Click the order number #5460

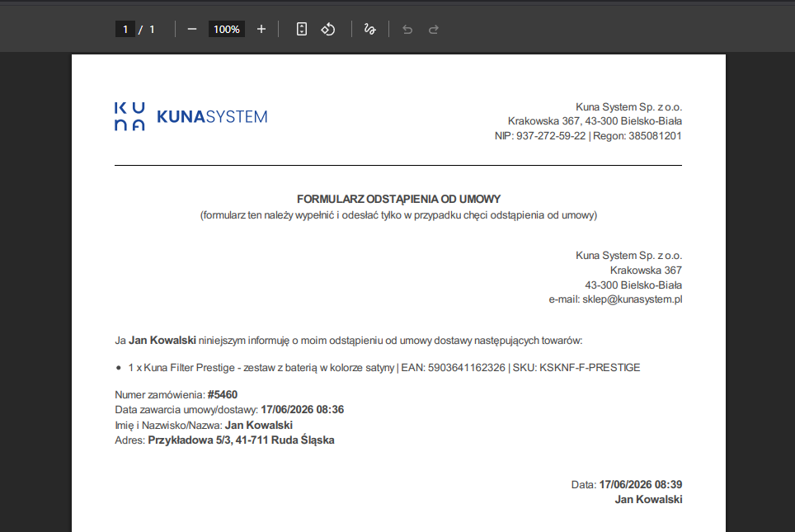pyautogui.click(x=223, y=394)
